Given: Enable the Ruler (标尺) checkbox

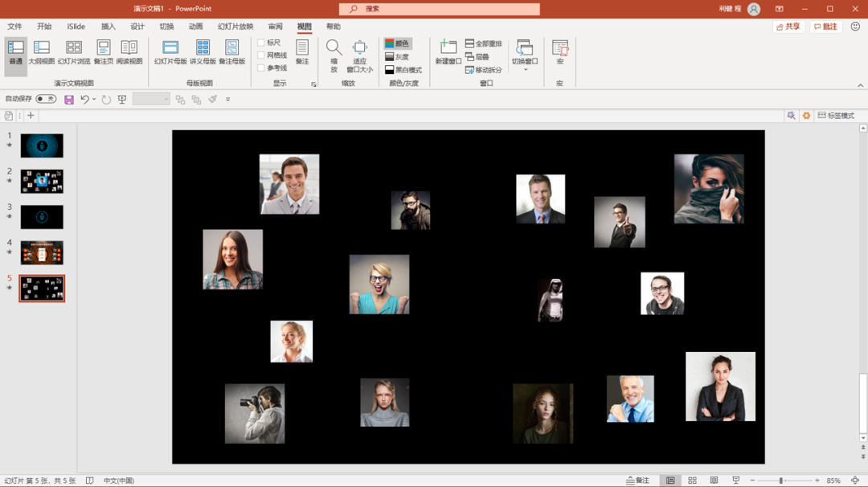Looking at the screenshot, I should (x=261, y=43).
